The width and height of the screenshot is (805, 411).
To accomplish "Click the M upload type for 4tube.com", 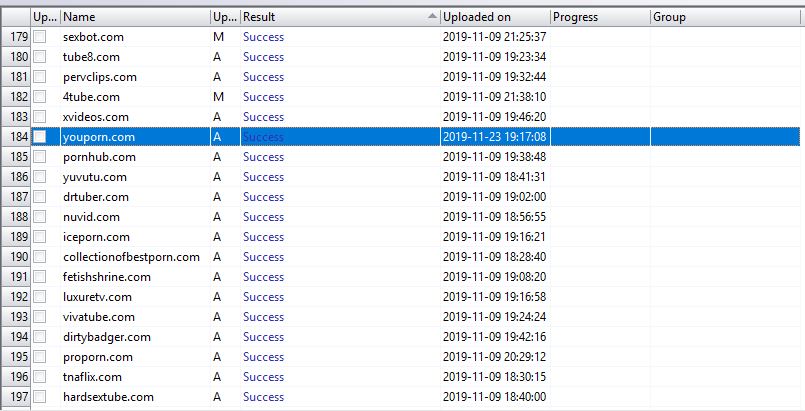I will click(218, 97).
